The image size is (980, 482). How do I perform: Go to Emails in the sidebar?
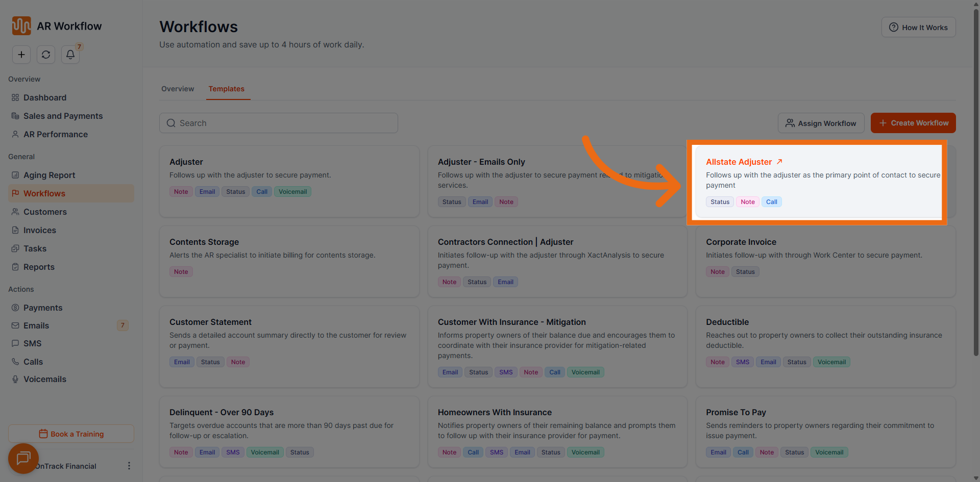[36, 325]
